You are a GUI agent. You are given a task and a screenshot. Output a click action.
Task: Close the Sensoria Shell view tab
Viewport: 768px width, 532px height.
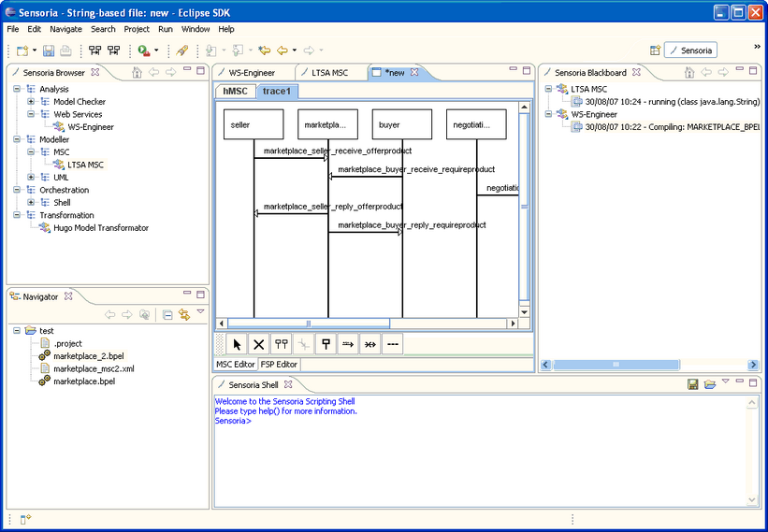pos(288,384)
